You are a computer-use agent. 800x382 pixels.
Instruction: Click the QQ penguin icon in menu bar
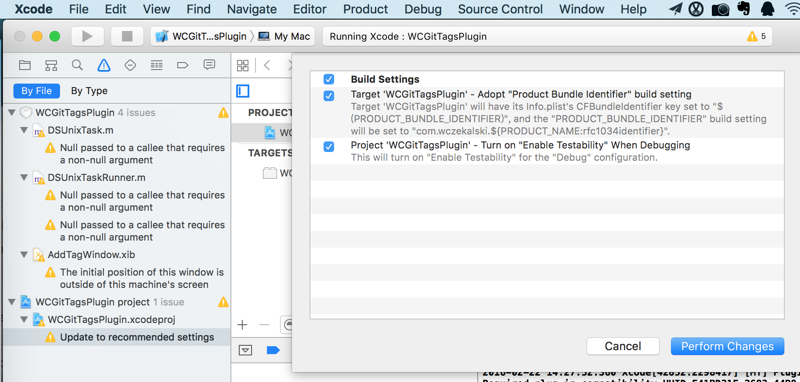pyautogui.click(x=767, y=9)
